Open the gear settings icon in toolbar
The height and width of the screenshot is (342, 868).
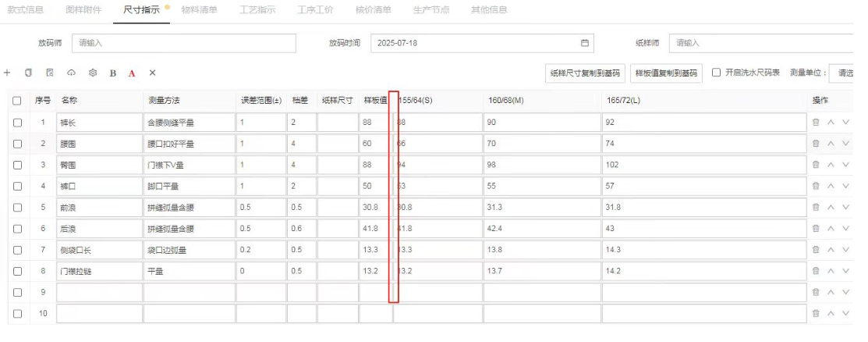(92, 73)
